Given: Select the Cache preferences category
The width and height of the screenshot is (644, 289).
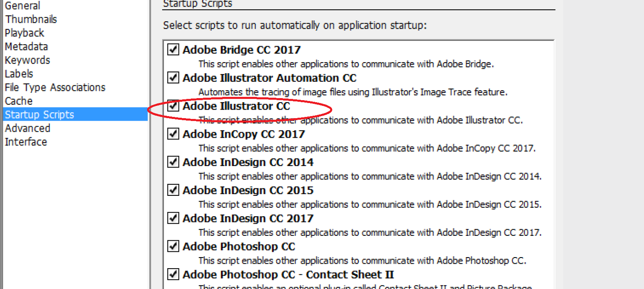Looking at the screenshot, I should coord(19,101).
